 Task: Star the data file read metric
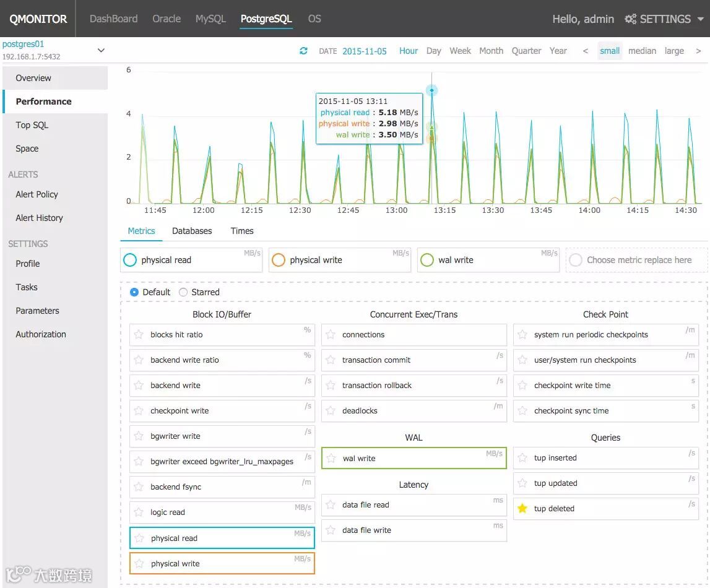(x=331, y=504)
